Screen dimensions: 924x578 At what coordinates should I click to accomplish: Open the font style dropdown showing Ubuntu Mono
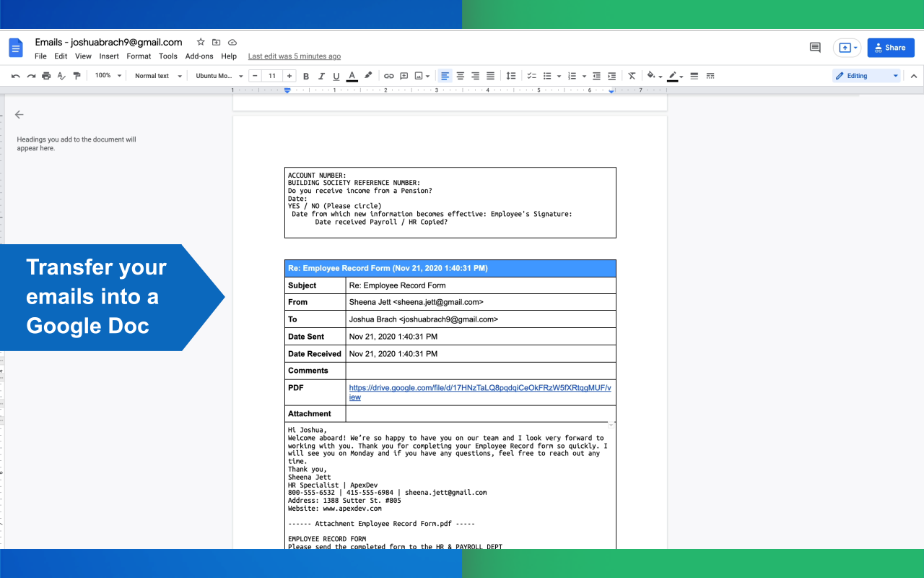pyautogui.click(x=217, y=75)
